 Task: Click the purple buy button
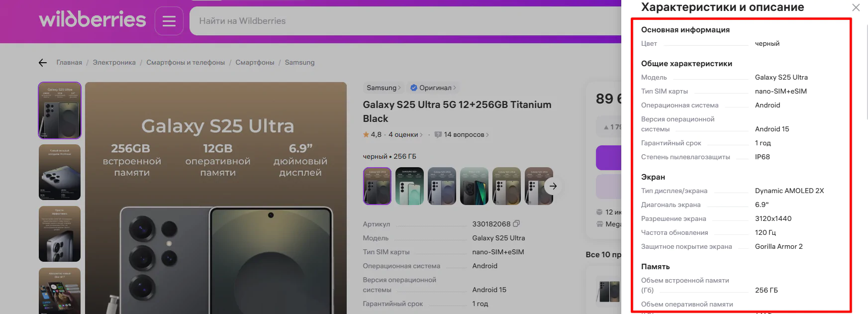(609, 158)
